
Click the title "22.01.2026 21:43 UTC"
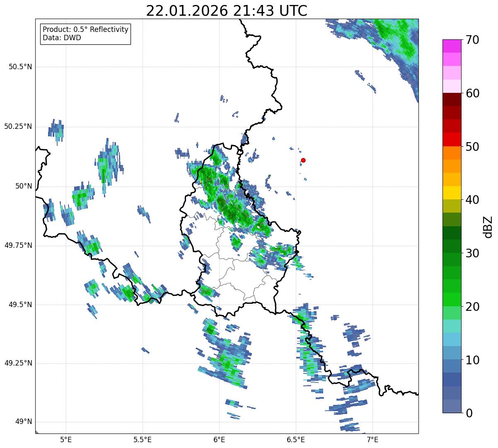pyautogui.click(x=227, y=11)
